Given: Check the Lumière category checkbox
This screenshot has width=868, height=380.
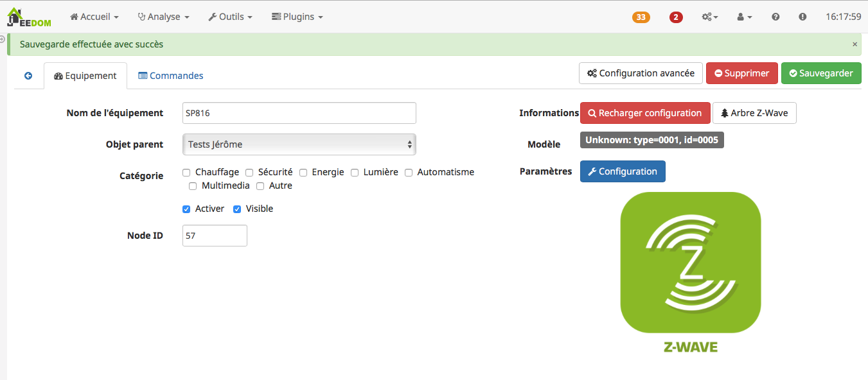Looking at the screenshot, I should [355, 173].
